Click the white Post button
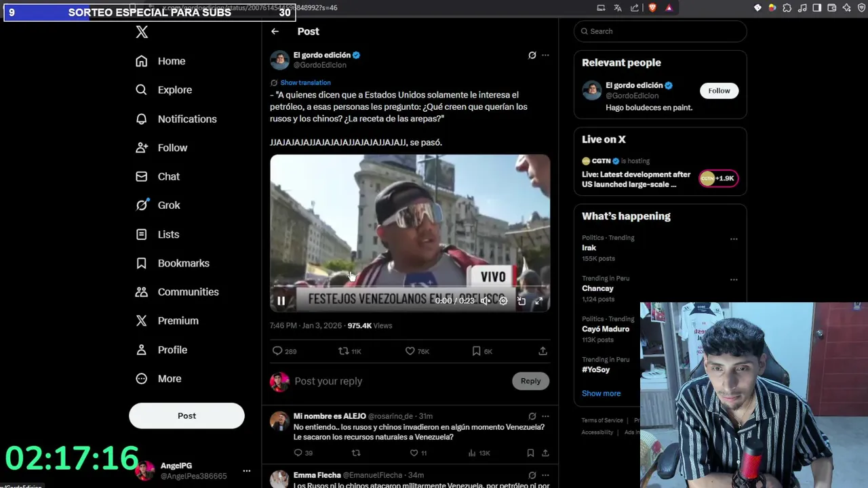Viewport: 868px width, 488px height. [x=186, y=415]
